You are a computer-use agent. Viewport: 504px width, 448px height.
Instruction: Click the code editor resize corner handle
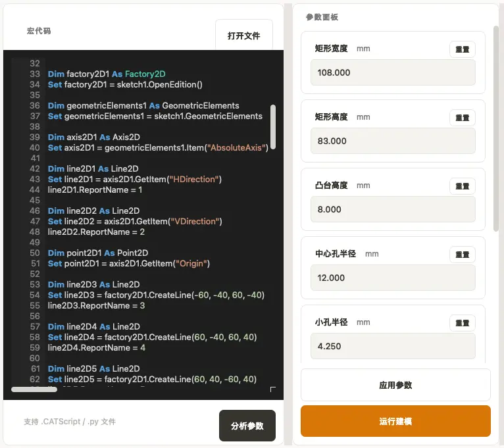[x=273, y=389]
